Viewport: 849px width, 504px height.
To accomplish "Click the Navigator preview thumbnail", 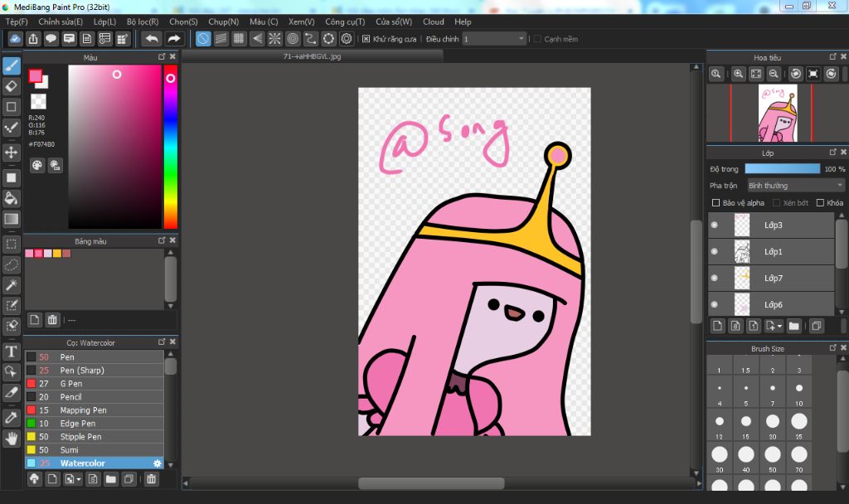I will point(778,113).
